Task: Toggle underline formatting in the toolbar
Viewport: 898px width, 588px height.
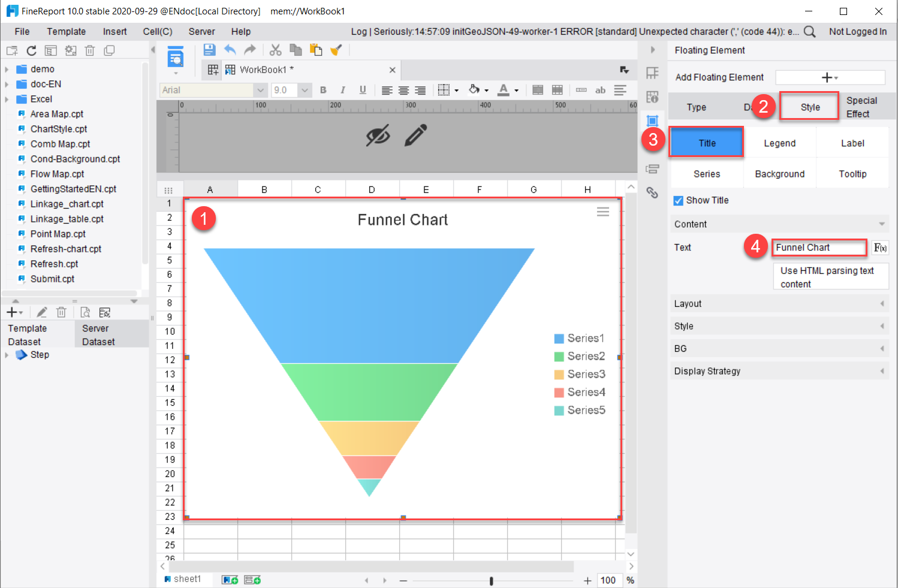Action: (x=363, y=90)
